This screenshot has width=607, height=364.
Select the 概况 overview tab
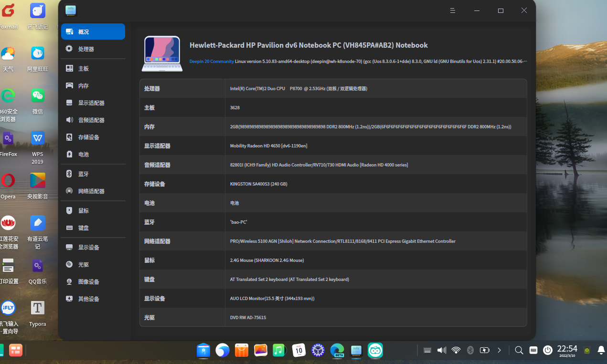point(93,31)
